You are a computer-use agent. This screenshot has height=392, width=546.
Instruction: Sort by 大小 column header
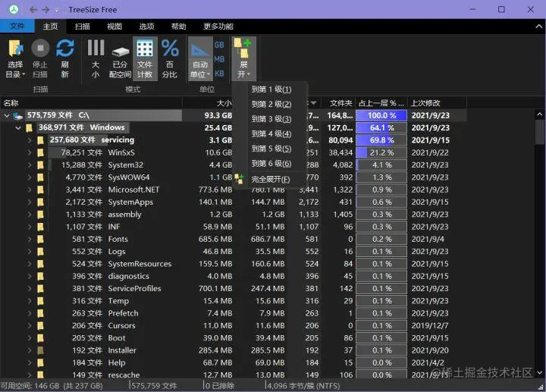(x=209, y=103)
